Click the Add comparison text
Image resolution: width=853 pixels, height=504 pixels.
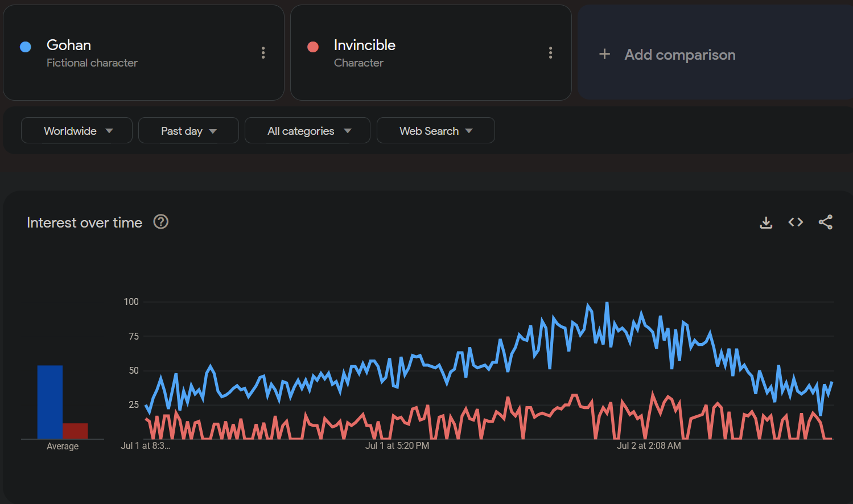click(680, 55)
